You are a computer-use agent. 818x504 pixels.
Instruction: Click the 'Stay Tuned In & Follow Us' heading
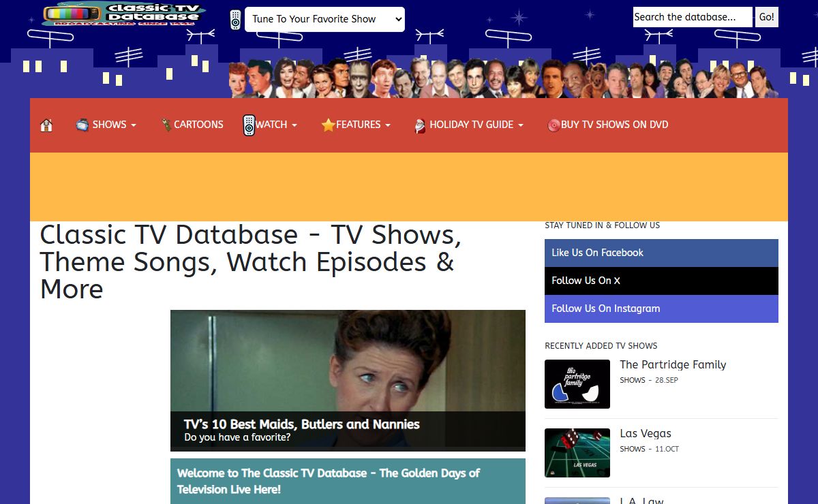603,225
